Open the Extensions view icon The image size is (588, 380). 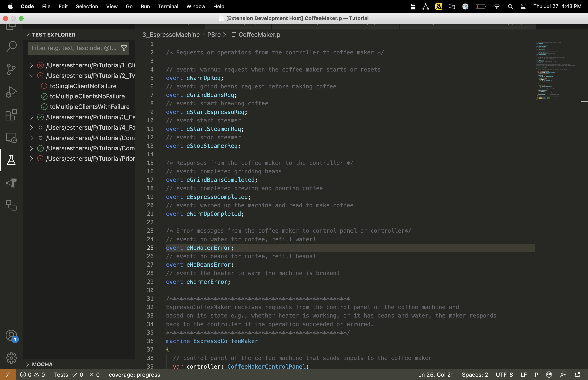pos(11,115)
